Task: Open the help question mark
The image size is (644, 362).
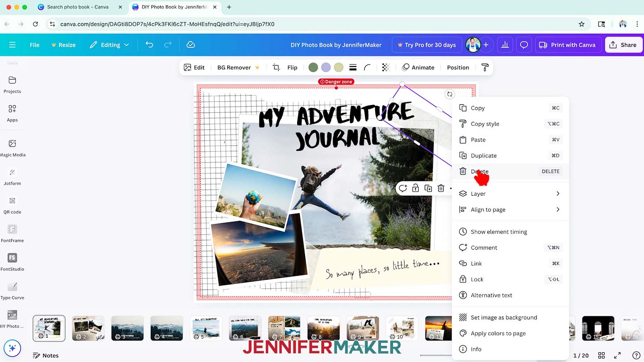Action: (636, 355)
